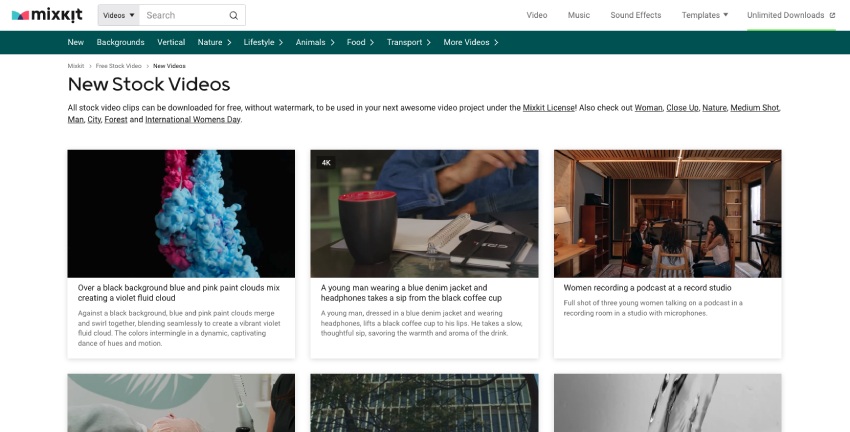This screenshot has height=432, width=850.
Task: Select the Vertical category tab
Action: pos(171,42)
